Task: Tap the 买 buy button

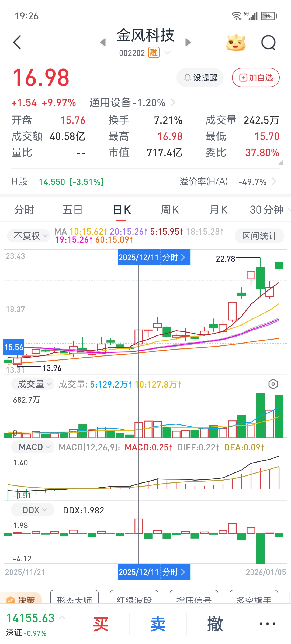Action: (101, 624)
